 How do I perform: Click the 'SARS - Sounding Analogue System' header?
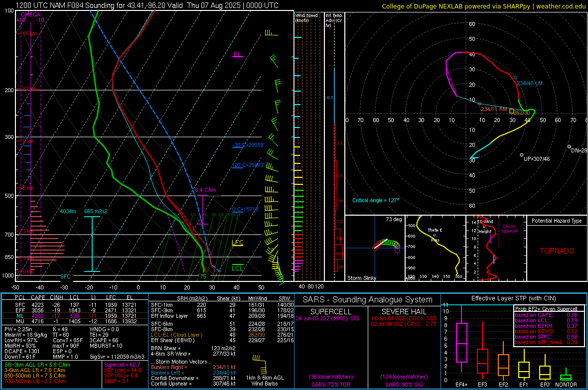coord(367,300)
